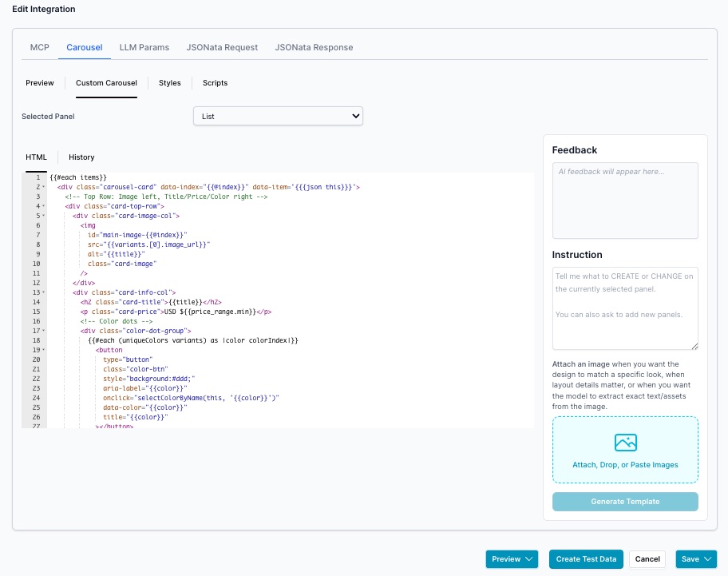Open the Preview button's dropdown chevron
Screen dimensions: 728x576
pyautogui.click(x=528, y=559)
